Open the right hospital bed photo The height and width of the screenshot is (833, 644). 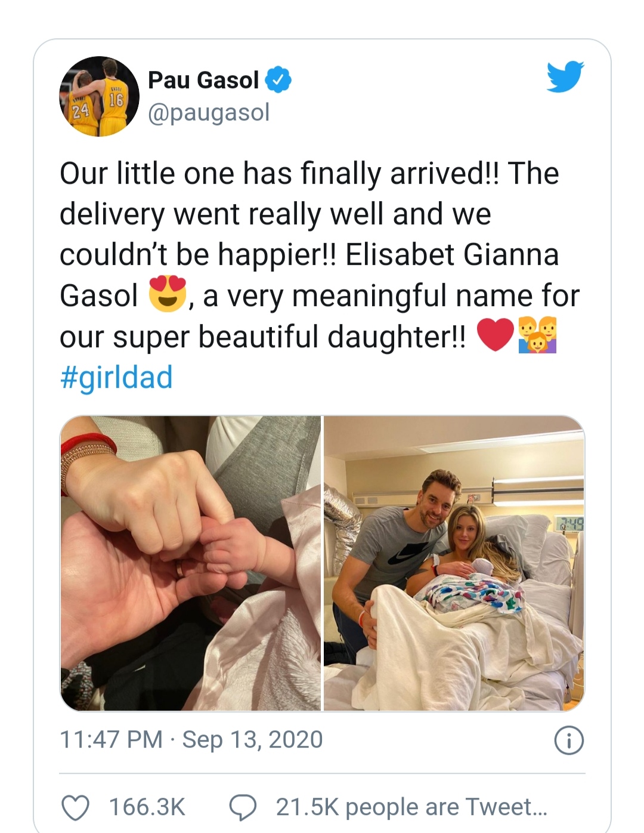click(x=454, y=563)
